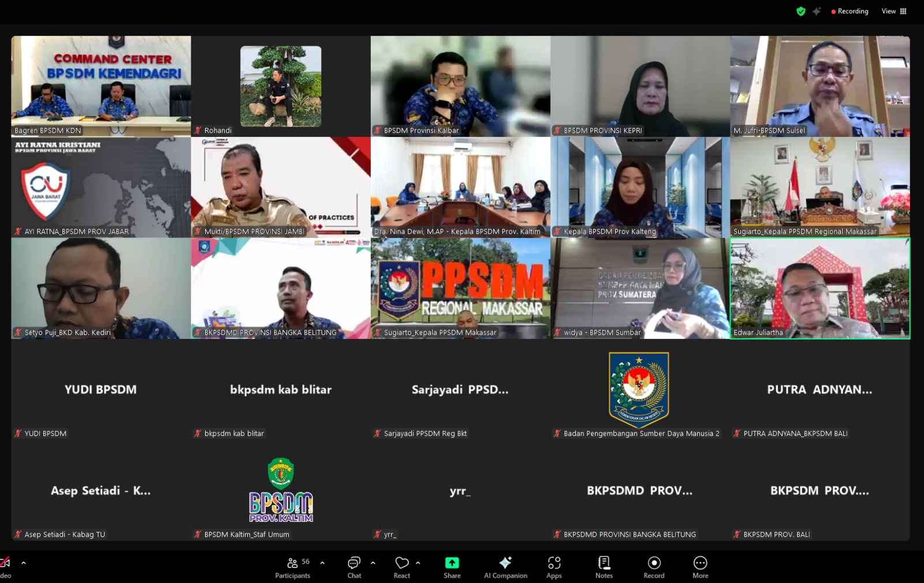The height and width of the screenshot is (583, 924).
Task: Open the Participants panel
Action: click(293, 567)
